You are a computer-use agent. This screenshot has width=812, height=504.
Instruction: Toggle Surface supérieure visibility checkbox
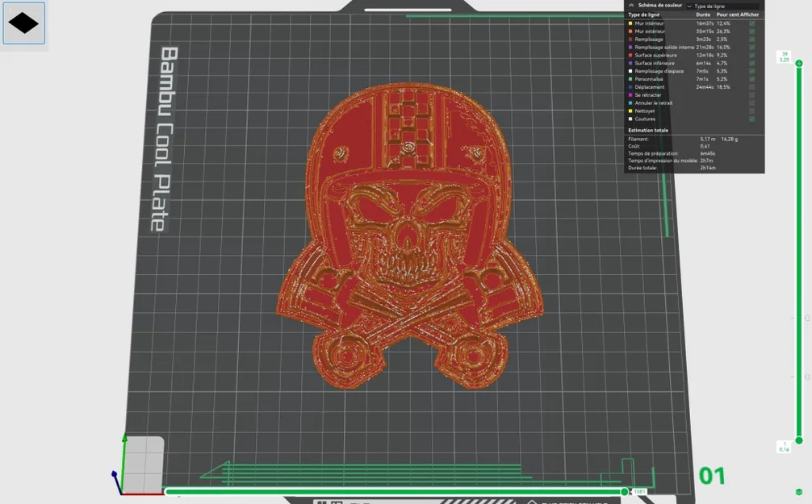(x=752, y=56)
